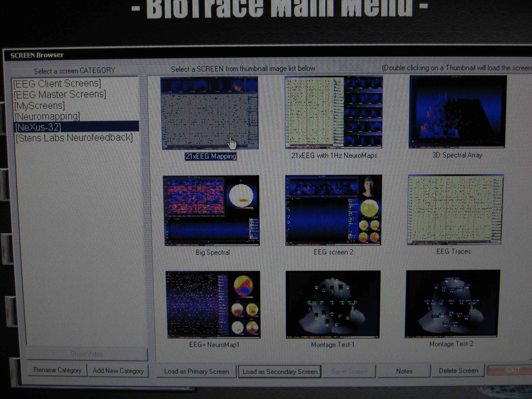
Task: Select the 21xEEG Mapping thumbnail
Action: tap(210, 113)
